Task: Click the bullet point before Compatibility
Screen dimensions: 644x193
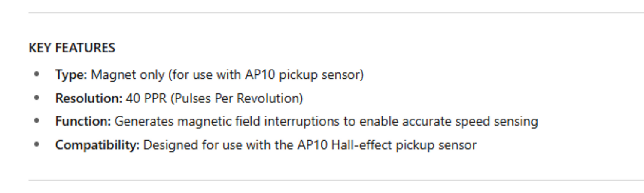Action: point(37,144)
